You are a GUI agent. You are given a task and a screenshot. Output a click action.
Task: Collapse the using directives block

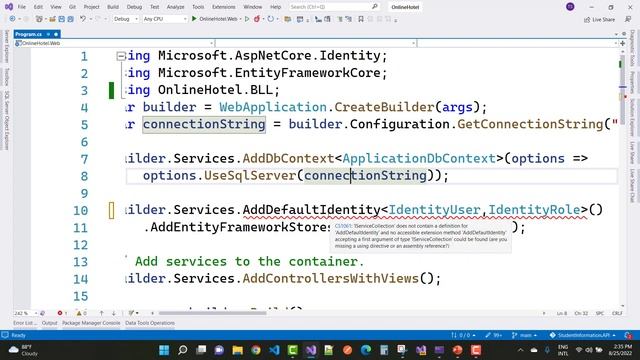[x=121, y=56]
